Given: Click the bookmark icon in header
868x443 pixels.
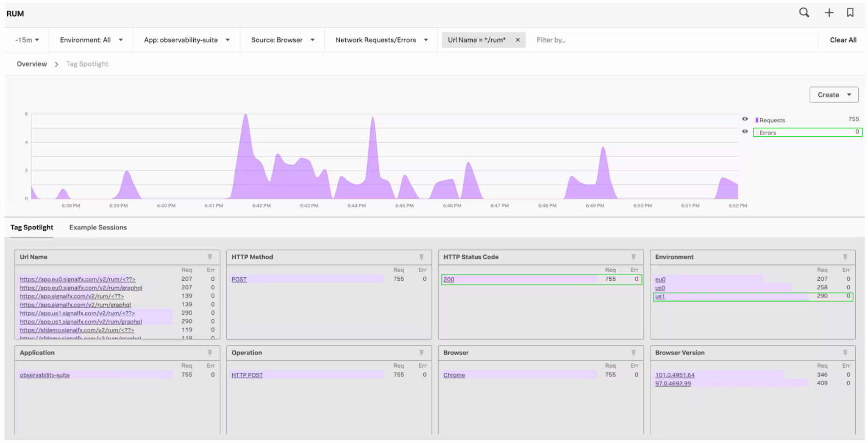Looking at the screenshot, I should [x=850, y=13].
